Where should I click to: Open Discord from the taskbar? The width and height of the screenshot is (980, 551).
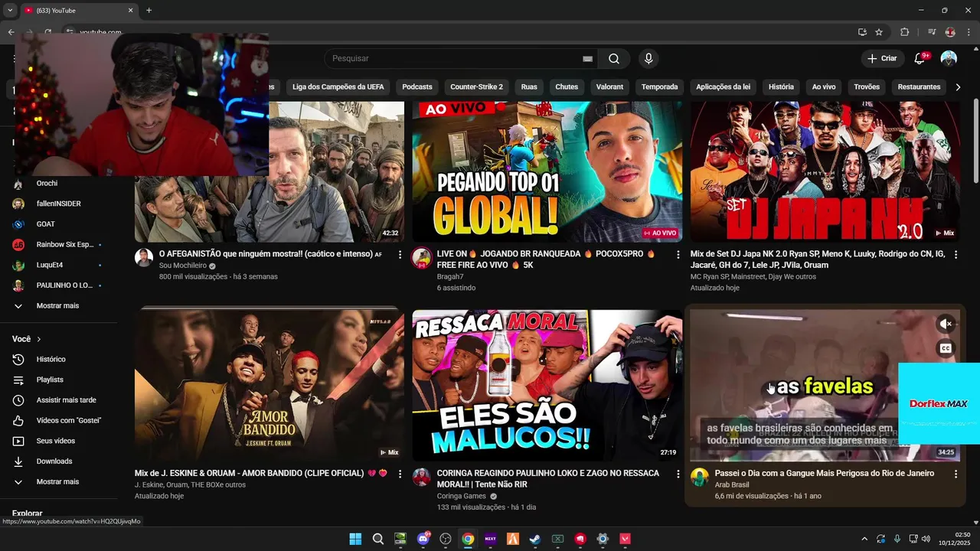pyautogui.click(x=423, y=539)
